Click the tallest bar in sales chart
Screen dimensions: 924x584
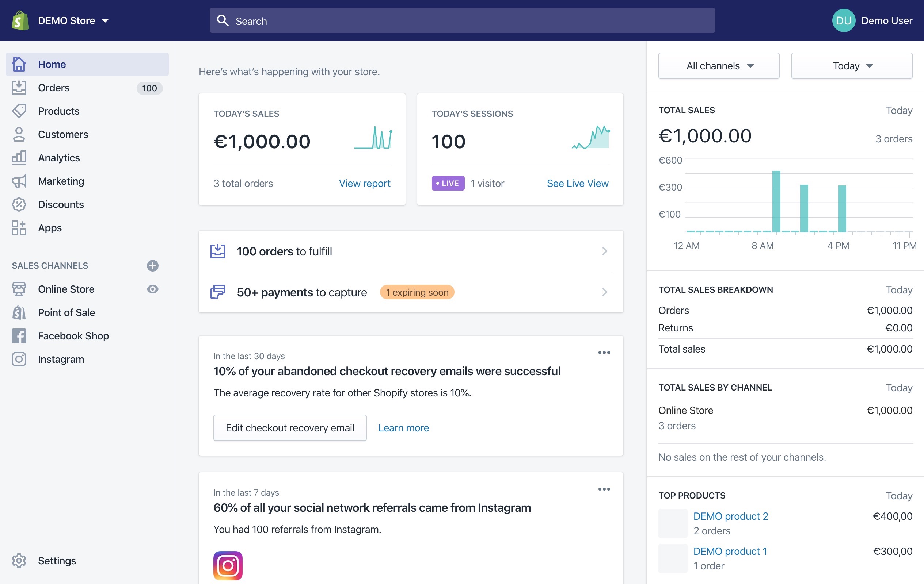pyautogui.click(x=776, y=201)
